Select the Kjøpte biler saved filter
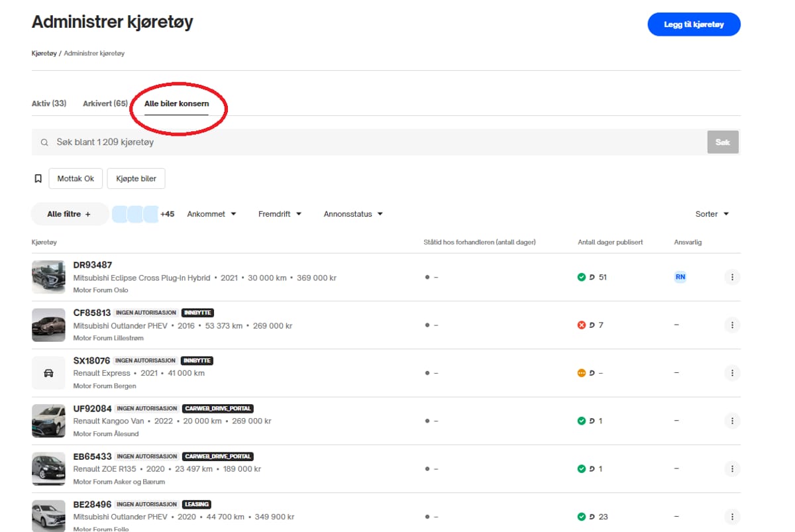795x532 pixels. [x=136, y=179]
